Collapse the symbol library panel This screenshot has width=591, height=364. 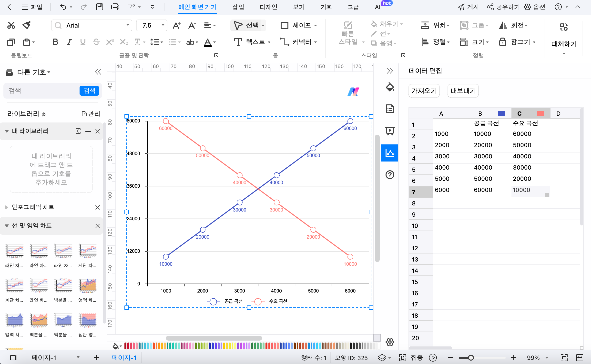coord(98,72)
